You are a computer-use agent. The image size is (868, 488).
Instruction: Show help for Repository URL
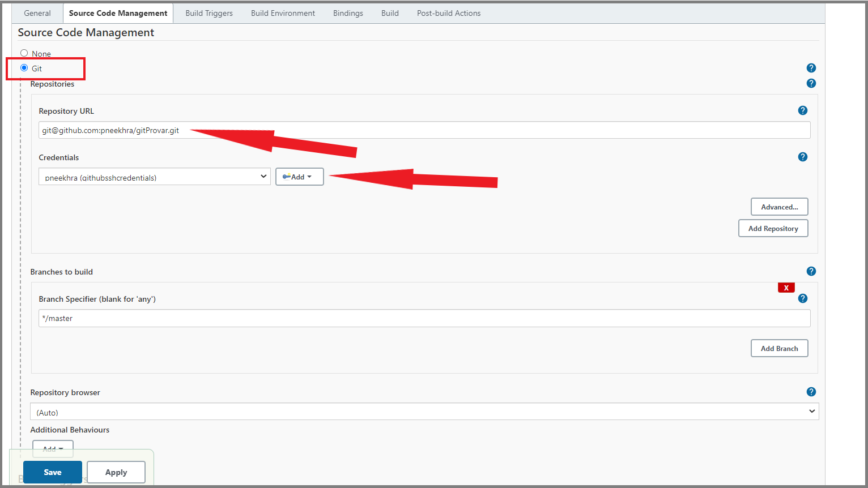point(803,110)
